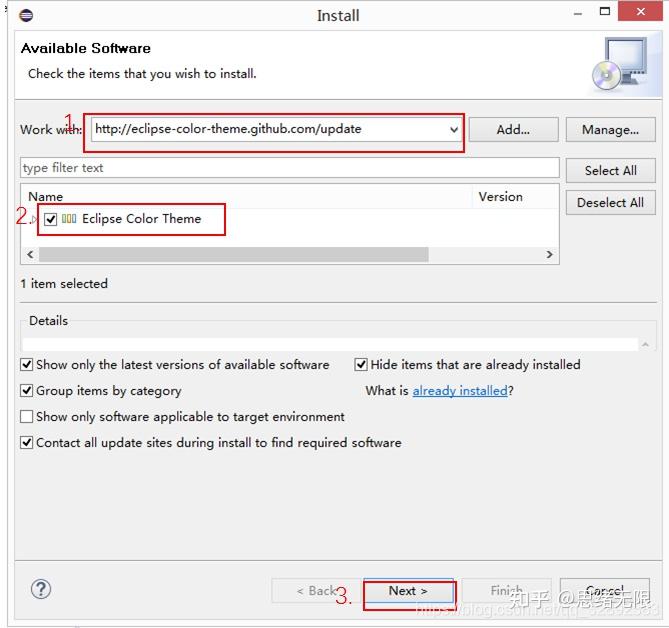This screenshot has height=628, width=669.
Task: Click the help question mark icon
Action: [x=41, y=589]
